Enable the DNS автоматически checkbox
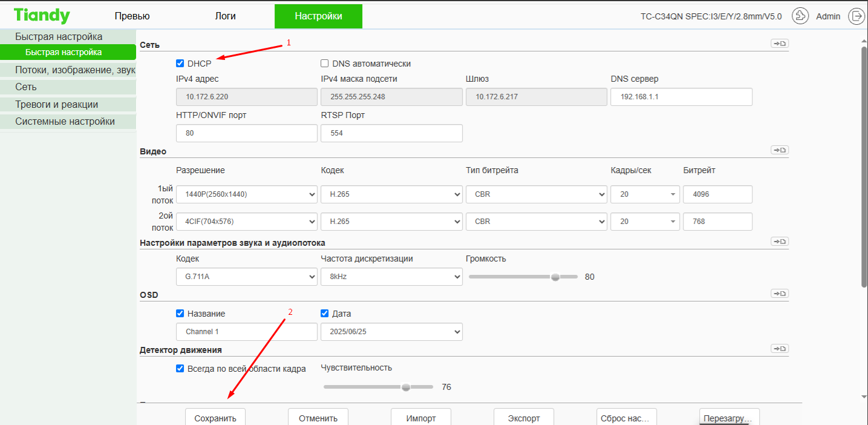The image size is (868, 425). [325, 64]
